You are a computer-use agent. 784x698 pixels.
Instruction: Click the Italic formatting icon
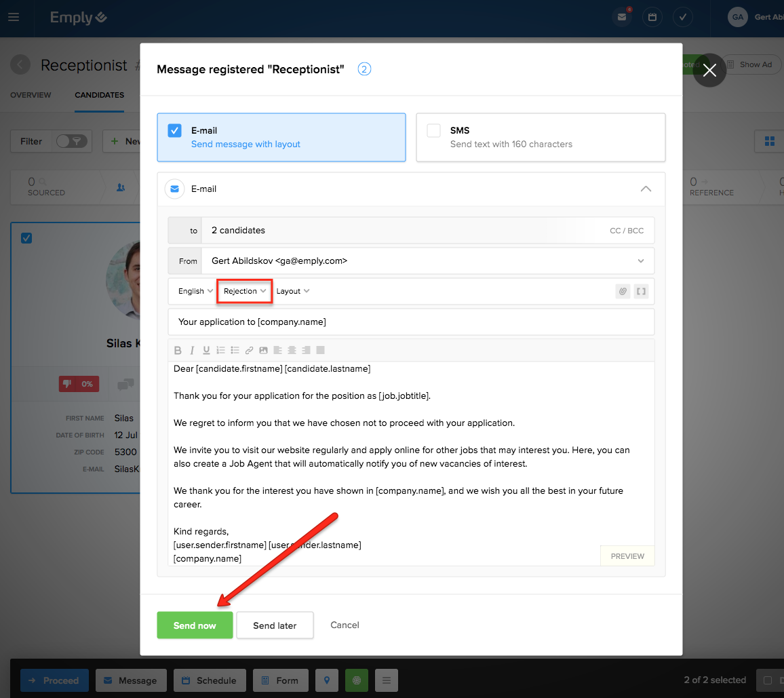point(192,351)
